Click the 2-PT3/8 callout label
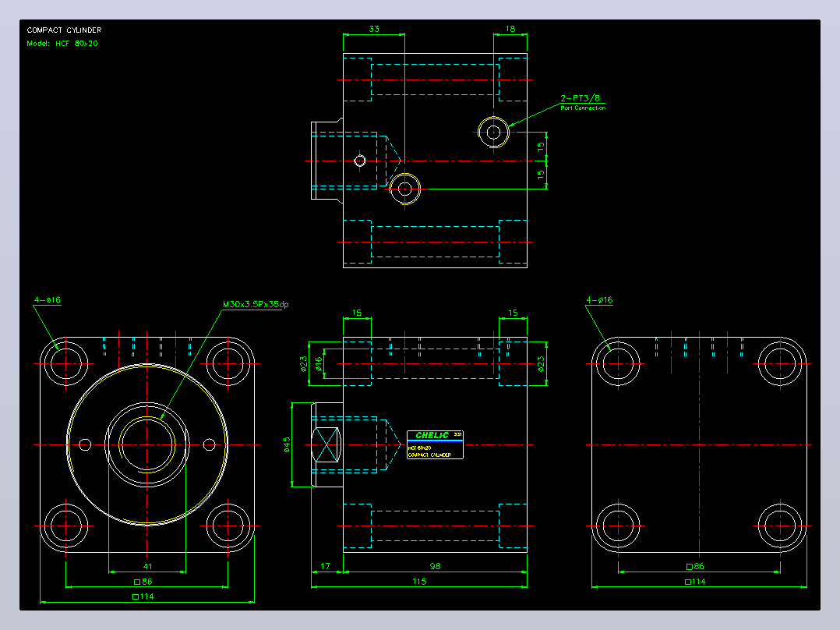 click(x=581, y=98)
